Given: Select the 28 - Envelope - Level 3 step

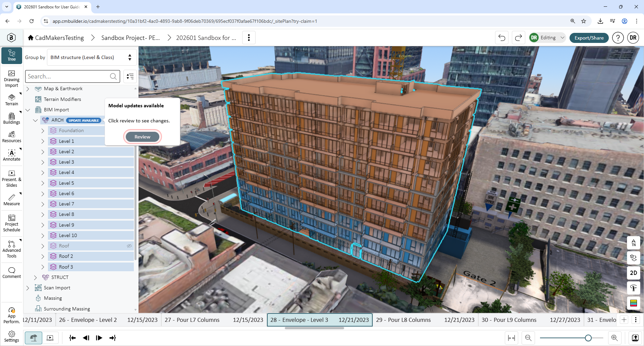Looking at the screenshot, I should tap(320, 320).
